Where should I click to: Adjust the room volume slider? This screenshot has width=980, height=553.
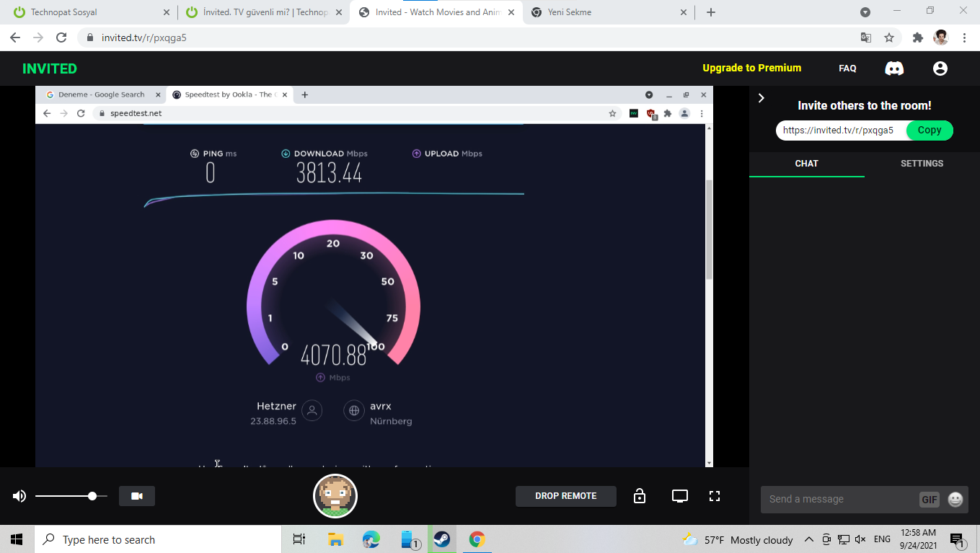[71, 496]
